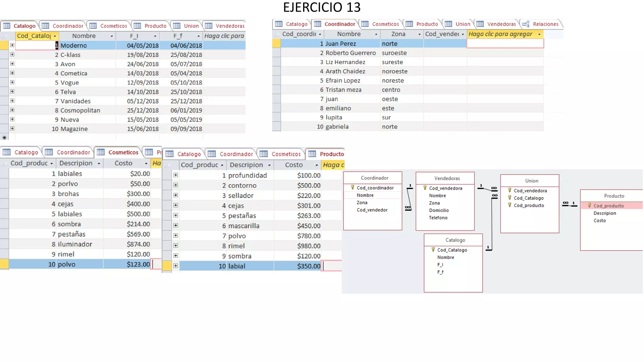Open Haga clic para agregar dropdown
This screenshot has height=362, width=644.
(x=539, y=34)
